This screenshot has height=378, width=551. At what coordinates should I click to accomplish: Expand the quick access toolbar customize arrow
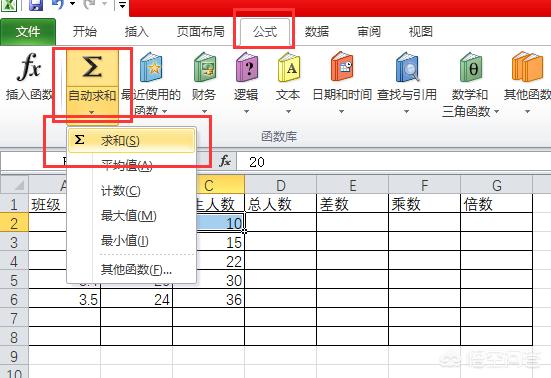coord(122,5)
